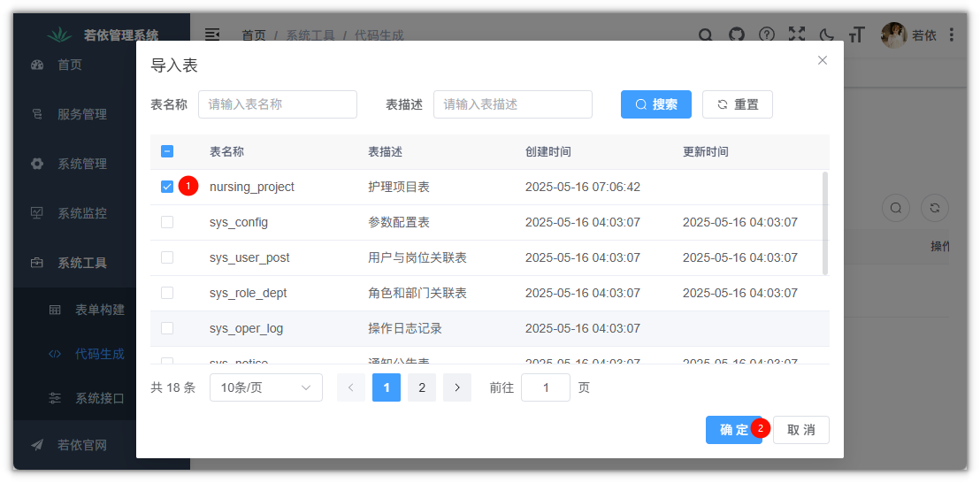Click the blue 搜索 button
Screen dimensions: 980x483
tap(656, 104)
